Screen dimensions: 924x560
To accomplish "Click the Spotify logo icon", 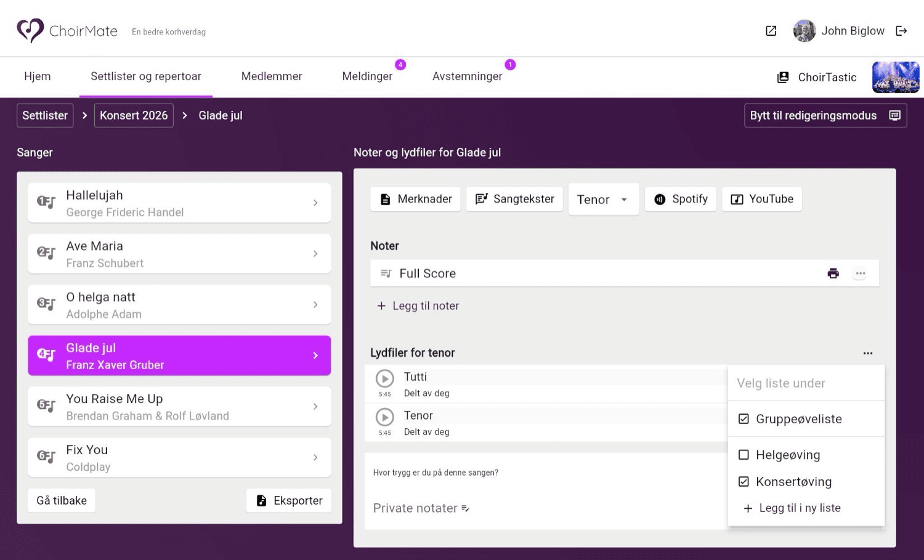I will click(660, 199).
